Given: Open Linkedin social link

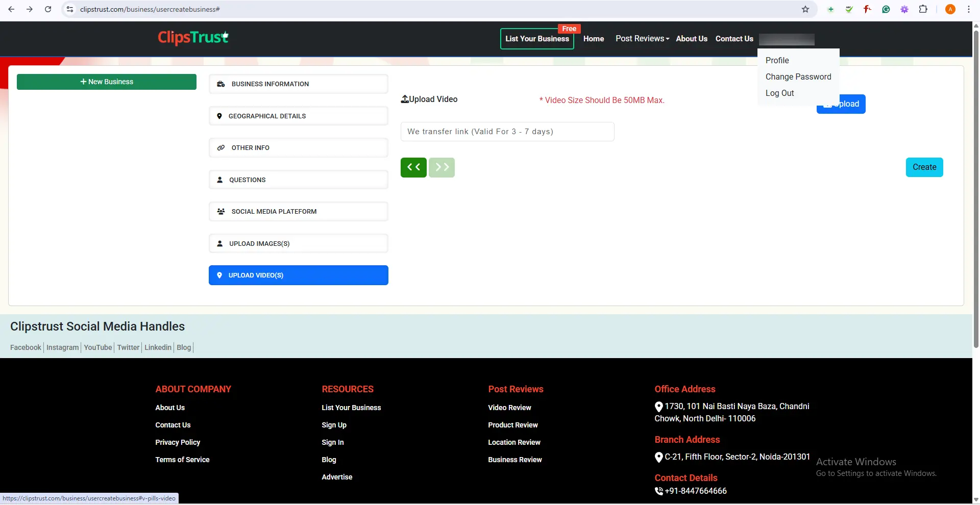Looking at the screenshot, I should pyautogui.click(x=158, y=347).
